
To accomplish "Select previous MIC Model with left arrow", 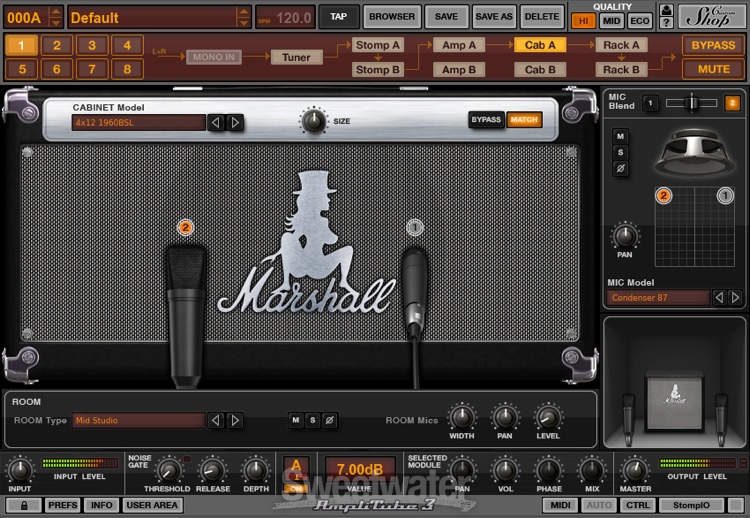I will (719, 298).
